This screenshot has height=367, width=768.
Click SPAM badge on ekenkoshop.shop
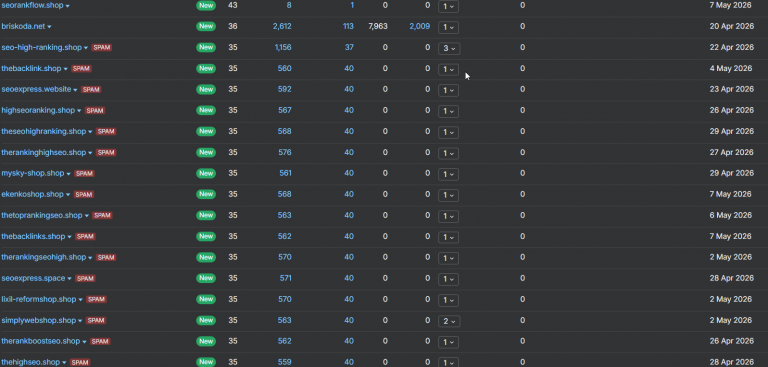[84, 195]
